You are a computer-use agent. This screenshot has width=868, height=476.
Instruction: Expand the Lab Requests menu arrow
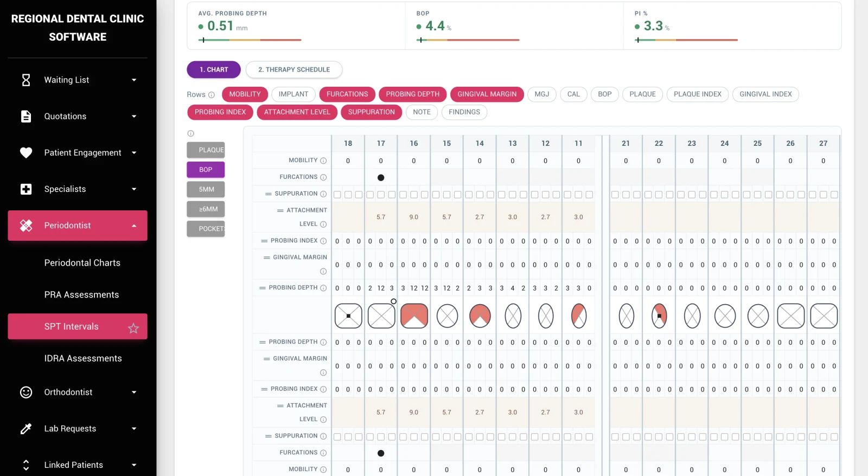(134, 429)
